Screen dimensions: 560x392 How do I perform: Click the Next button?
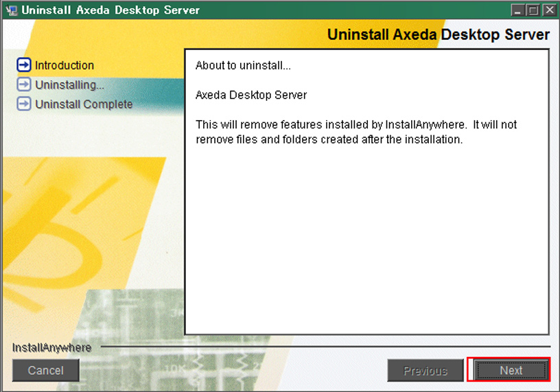[x=511, y=370]
